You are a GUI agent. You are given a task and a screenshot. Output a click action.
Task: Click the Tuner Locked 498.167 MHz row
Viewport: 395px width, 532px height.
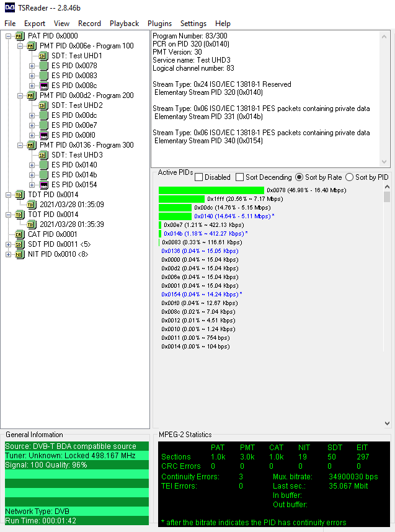pos(77,455)
